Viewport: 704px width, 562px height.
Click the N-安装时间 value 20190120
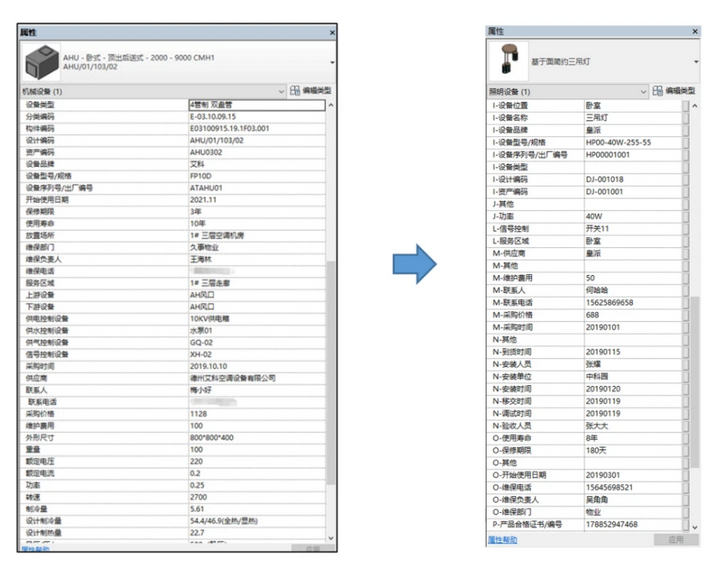603,389
